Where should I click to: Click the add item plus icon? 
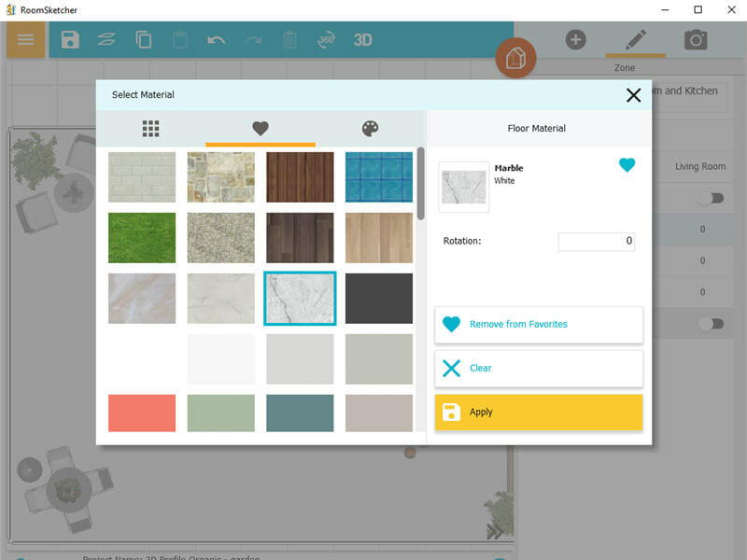(x=576, y=39)
